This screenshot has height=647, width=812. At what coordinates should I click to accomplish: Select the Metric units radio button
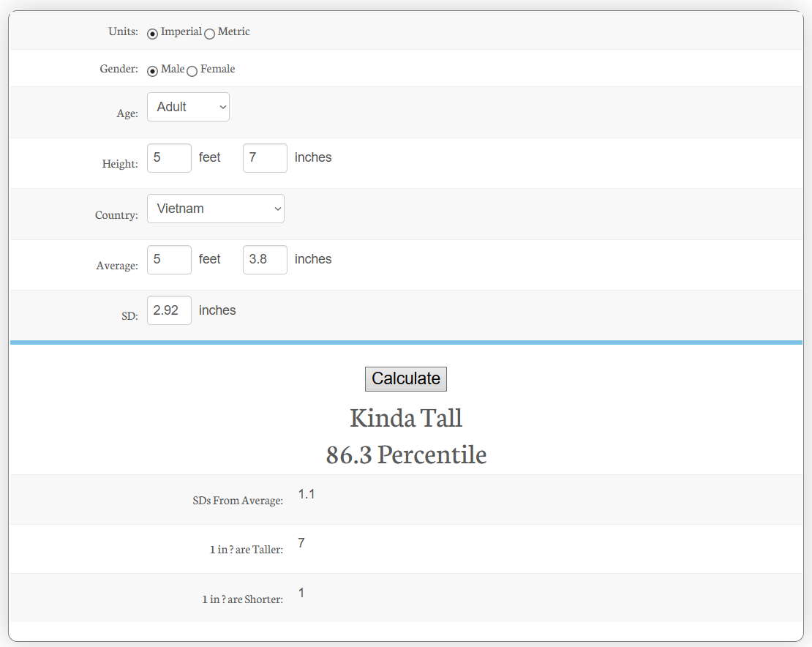209,34
